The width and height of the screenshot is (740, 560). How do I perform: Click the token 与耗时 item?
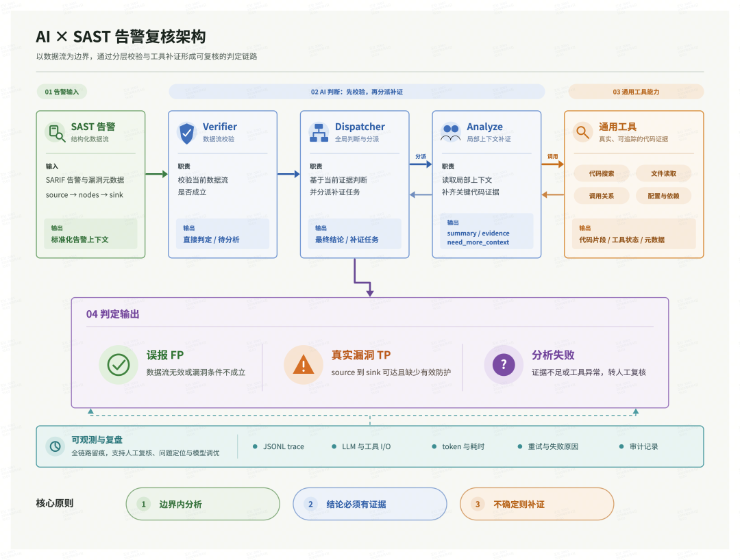[463, 446]
